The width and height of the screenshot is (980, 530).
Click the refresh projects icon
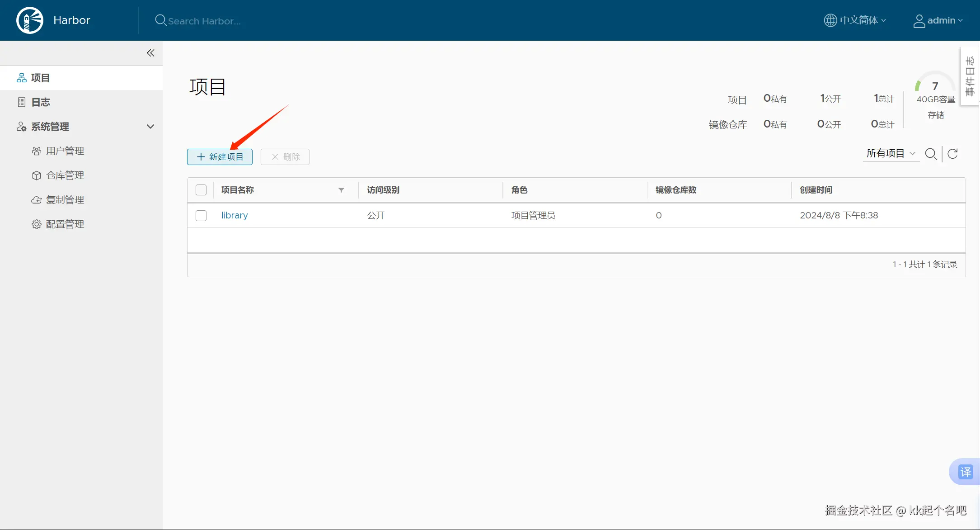click(x=952, y=154)
